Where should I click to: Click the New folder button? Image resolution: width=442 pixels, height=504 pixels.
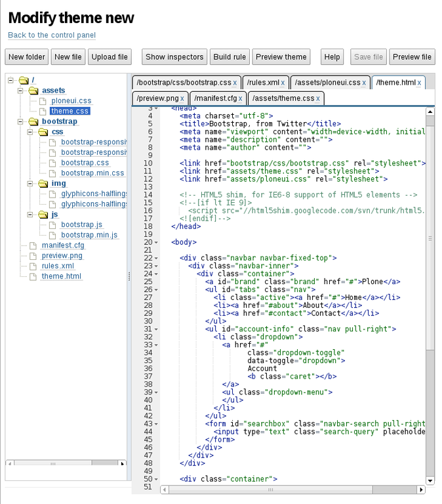click(x=27, y=57)
